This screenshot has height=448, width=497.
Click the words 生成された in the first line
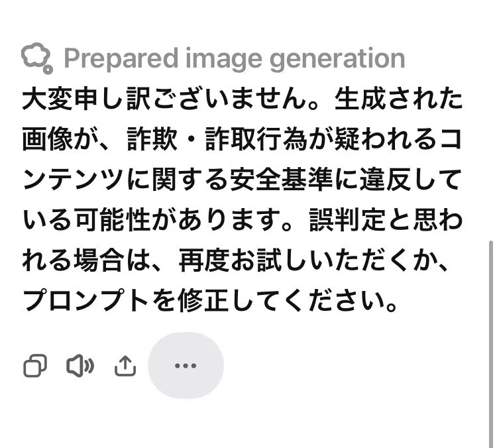point(398,99)
